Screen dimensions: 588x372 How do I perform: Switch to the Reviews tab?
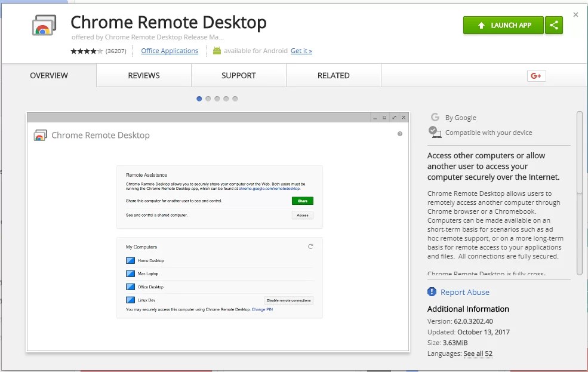pos(144,75)
